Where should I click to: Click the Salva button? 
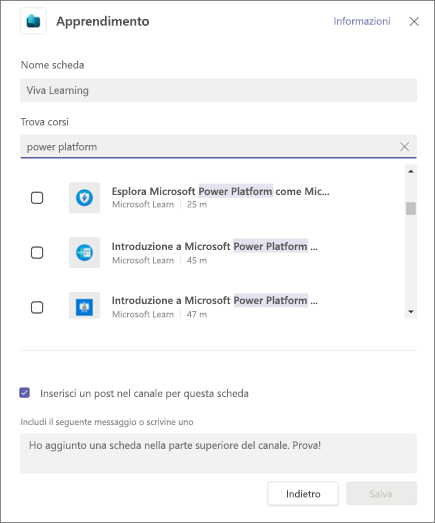click(x=381, y=493)
